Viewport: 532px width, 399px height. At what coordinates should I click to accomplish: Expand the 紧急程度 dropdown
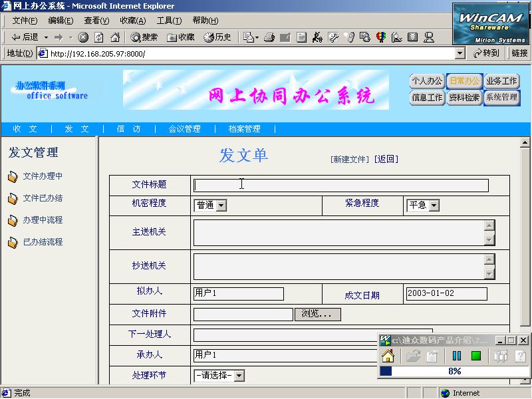(x=434, y=205)
